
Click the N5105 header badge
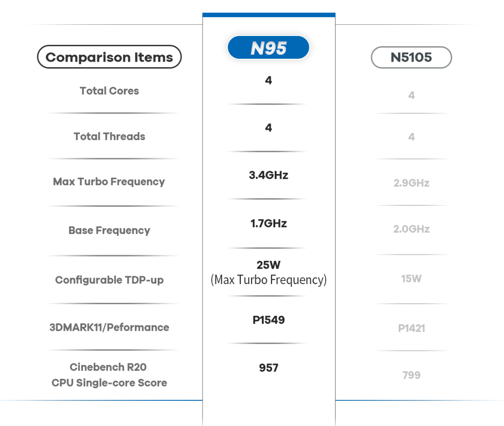point(412,57)
